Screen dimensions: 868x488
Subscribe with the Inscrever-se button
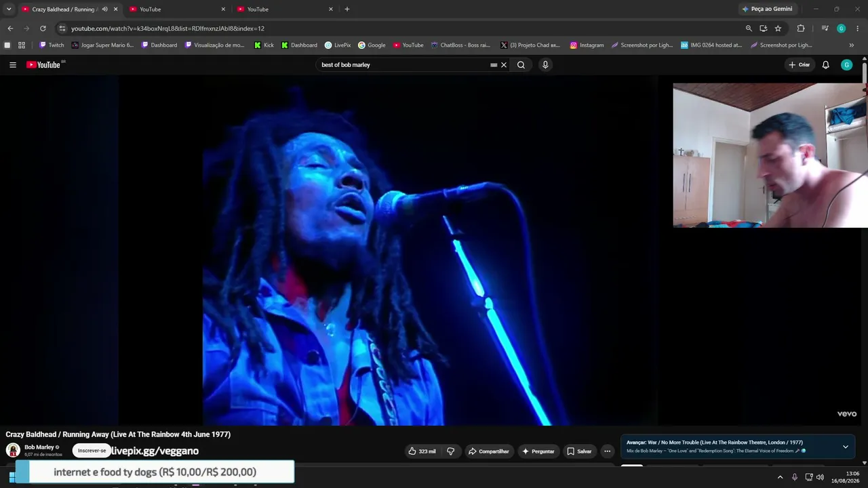(92, 451)
